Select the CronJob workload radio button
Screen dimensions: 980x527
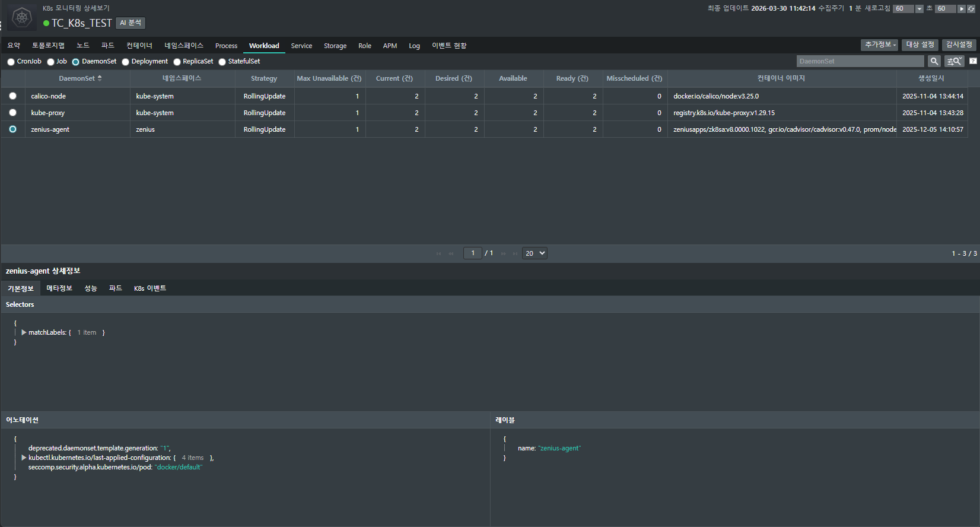11,62
